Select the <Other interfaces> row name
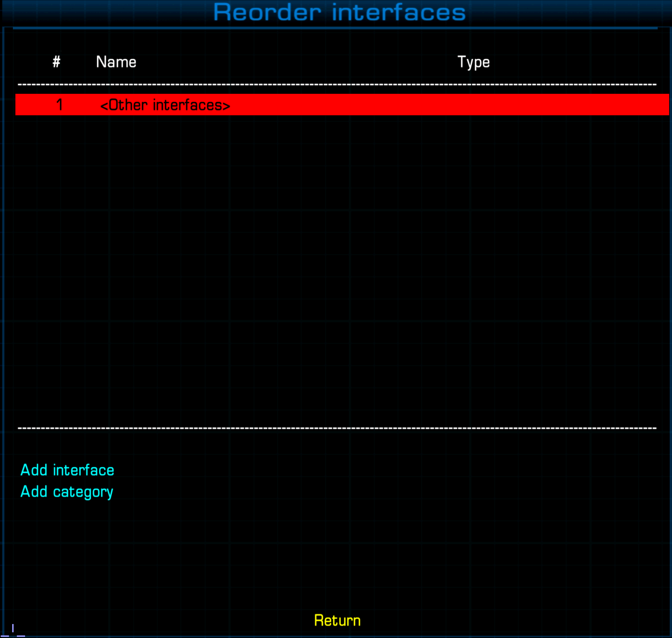Image resolution: width=672 pixels, height=638 pixels. click(x=165, y=105)
